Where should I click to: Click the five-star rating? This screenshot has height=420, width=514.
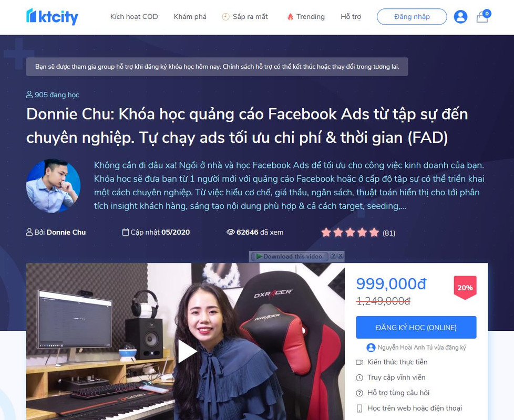[350, 233]
